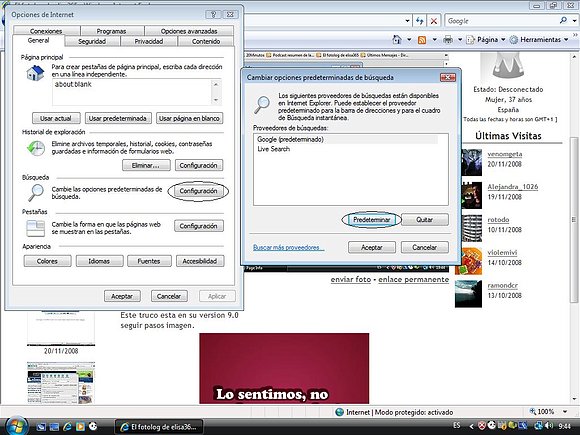580x435 pixels.
Task: Open Búsqueda Configuración button
Action: tap(199, 191)
